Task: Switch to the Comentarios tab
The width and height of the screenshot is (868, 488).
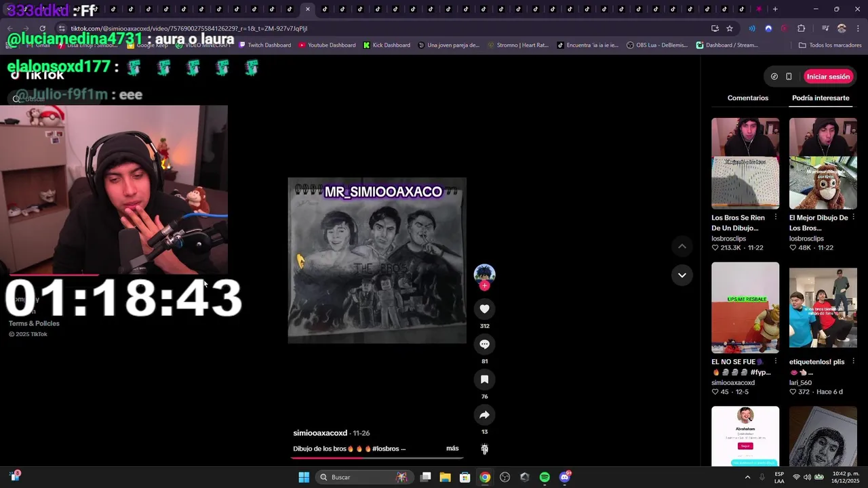Action: [x=748, y=98]
